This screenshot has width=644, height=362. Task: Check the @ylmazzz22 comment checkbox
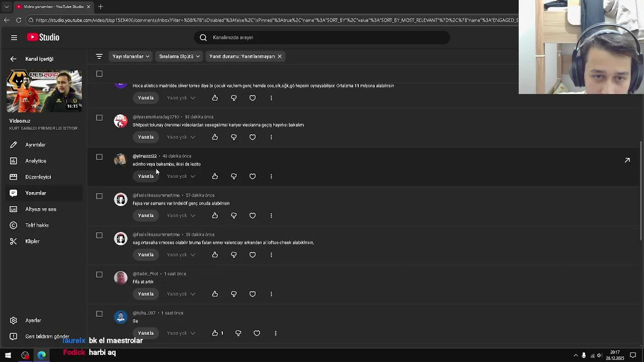99,157
